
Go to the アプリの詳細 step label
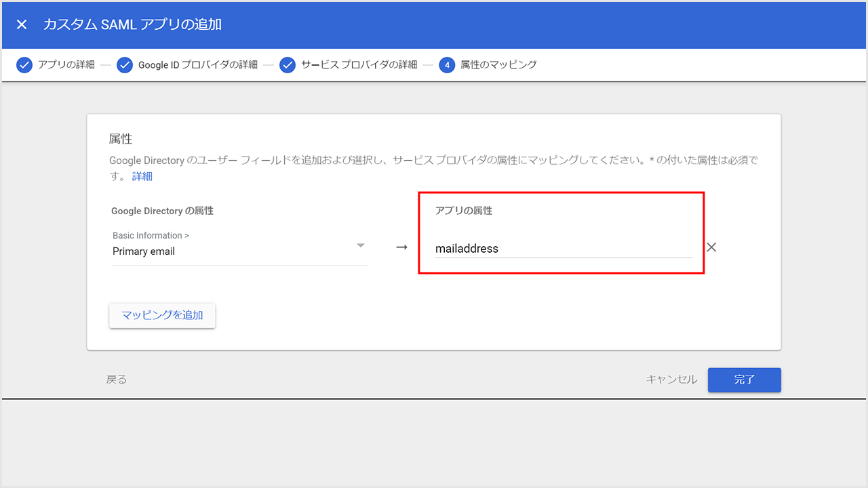66,65
